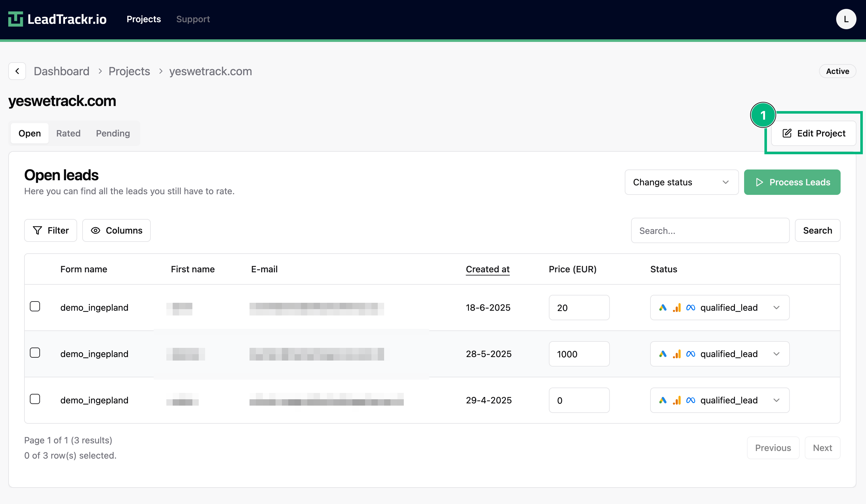Image resolution: width=866 pixels, height=504 pixels.
Task: Select checkbox for the 29-4-2025 lead
Action: tap(35, 399)
